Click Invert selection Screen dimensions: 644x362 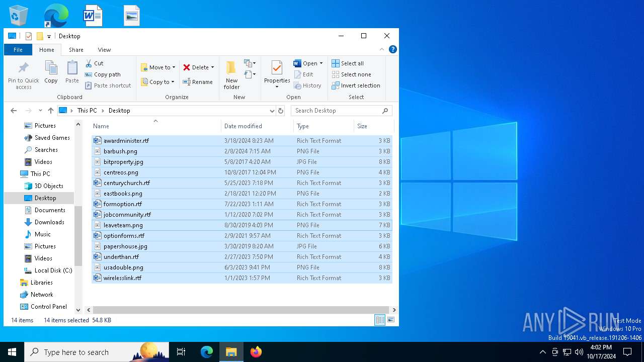[356, 85]
